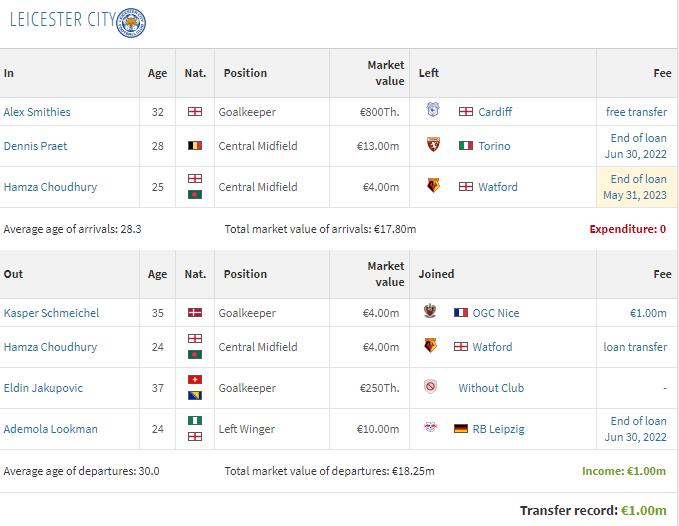Open Alex Smithies player profile
Image resolution: width=679 pixels, height=526 pixels.
point(37,112)
